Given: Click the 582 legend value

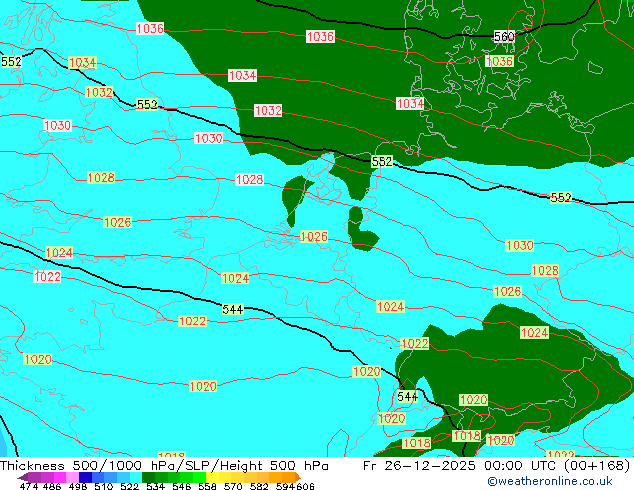Looking at the screenshot, I should tap(259, 486).
